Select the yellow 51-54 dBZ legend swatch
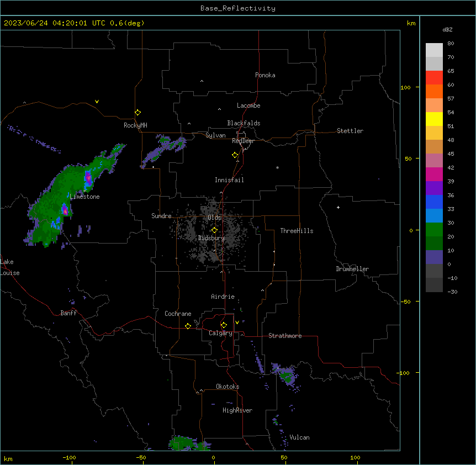The height and width of the screenshot is (465, 476). [434, 119]
